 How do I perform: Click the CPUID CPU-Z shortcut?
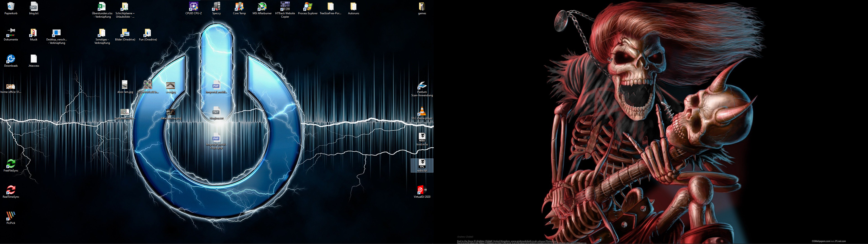tap(193, 6)
